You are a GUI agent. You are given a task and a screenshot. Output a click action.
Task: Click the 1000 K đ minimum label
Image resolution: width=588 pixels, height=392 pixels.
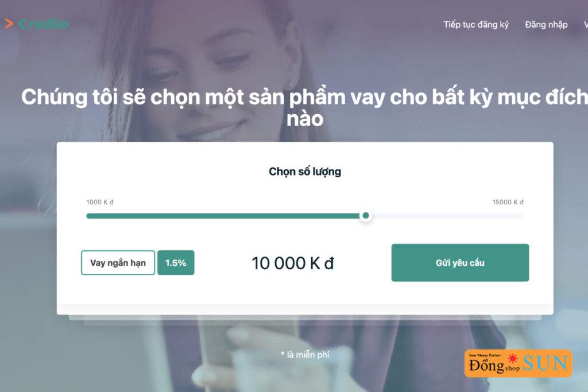click(x=100, y=202)
